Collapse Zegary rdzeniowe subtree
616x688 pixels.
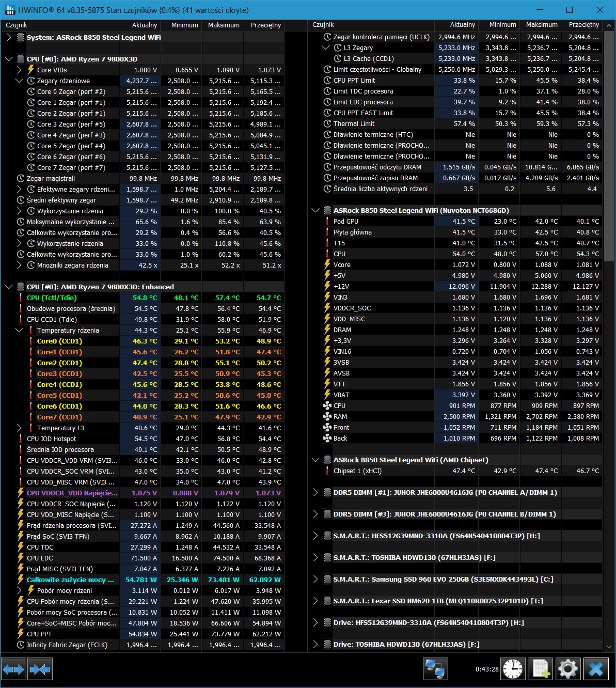tap(19, 81)
